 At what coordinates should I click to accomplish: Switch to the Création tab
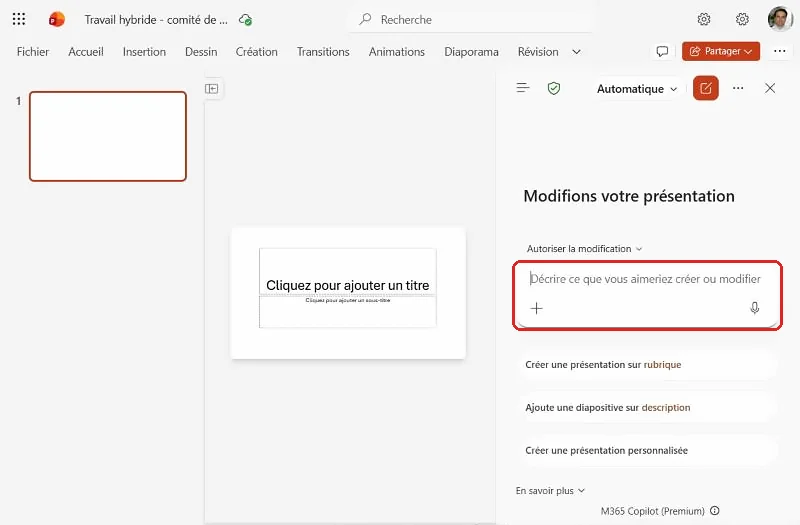[257, 52]
